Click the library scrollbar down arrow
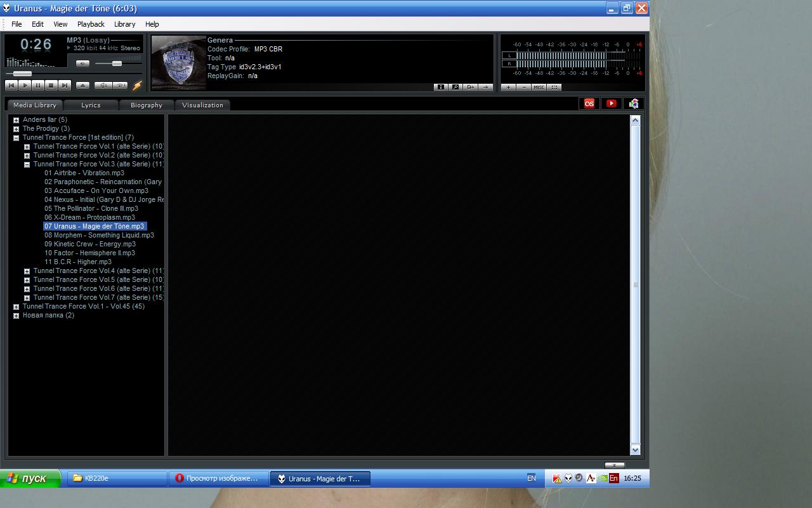The image size is (812, 508). [635, 450]
